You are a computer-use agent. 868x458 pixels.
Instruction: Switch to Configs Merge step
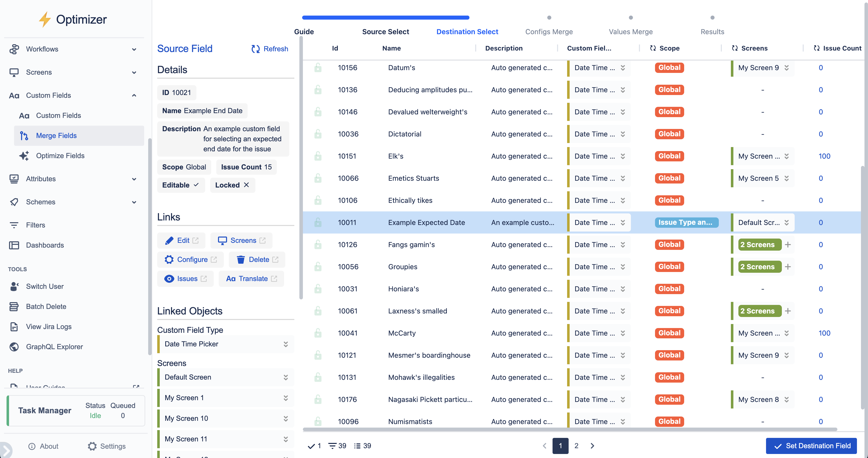[x=549, y=32]
